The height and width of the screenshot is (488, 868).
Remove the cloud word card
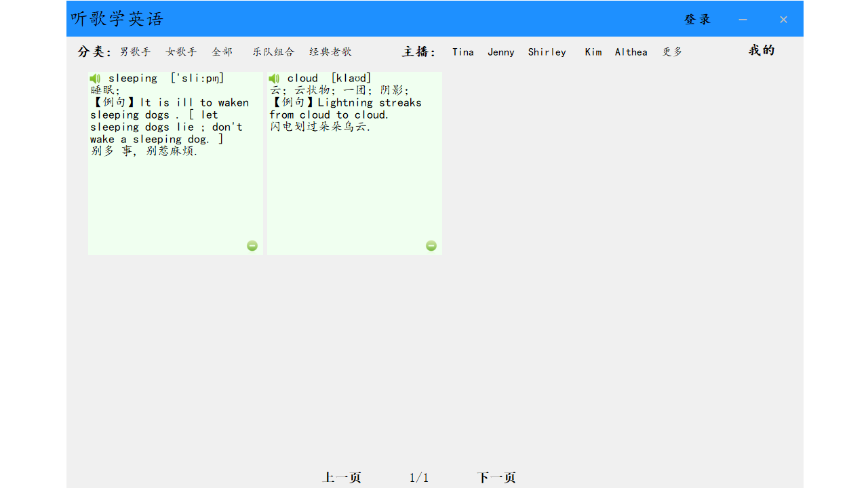431,245
